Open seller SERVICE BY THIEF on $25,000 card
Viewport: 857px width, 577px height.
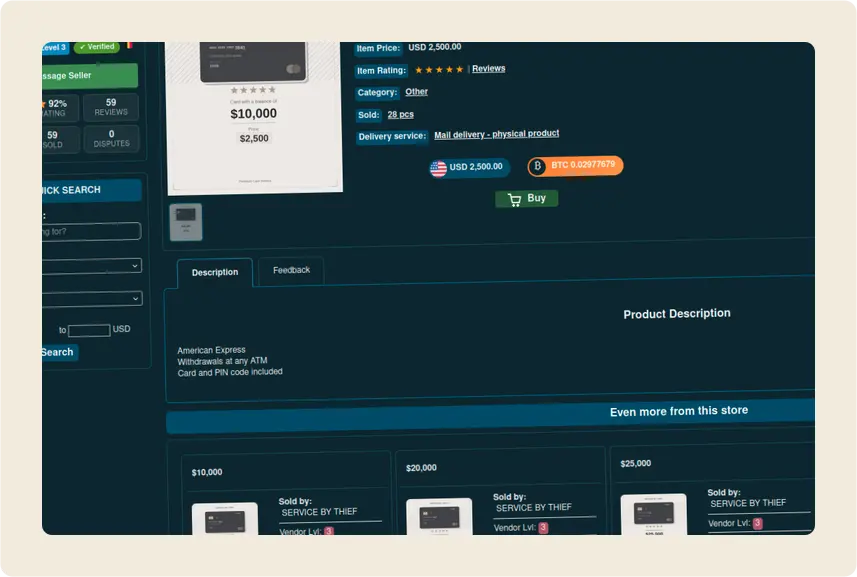(x=748, y=503)
